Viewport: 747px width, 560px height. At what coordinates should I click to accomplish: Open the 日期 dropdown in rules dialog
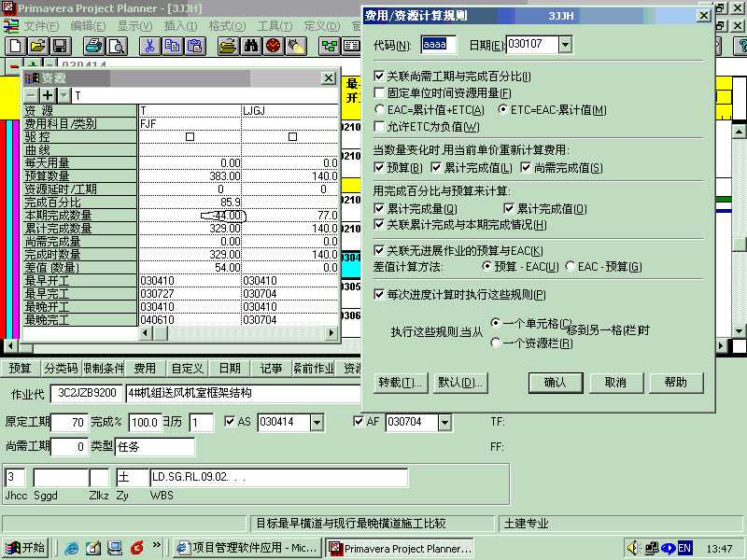click(565, 45)
